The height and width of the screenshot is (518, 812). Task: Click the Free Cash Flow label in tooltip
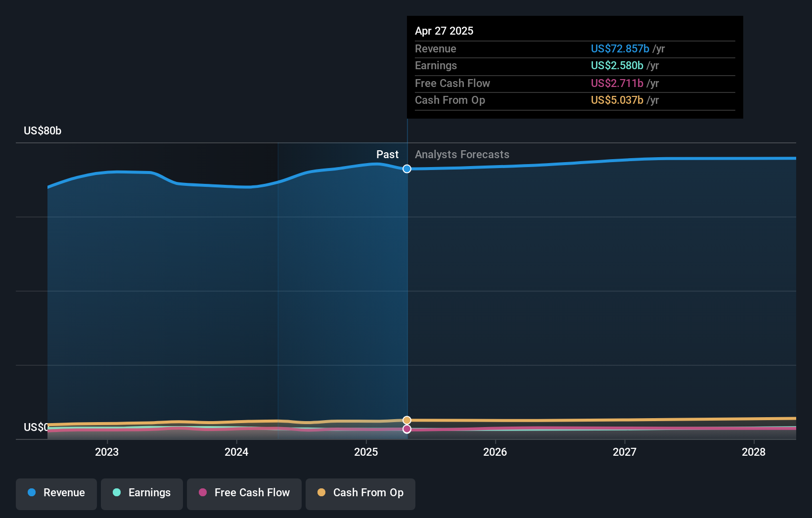coord(452,83)
